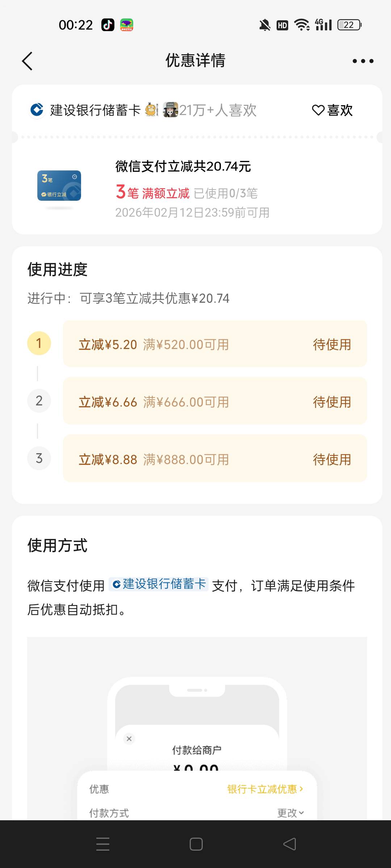The width and height of the screenshot is (391, 868).
Task: Tap step number 3 progress marker
Action: tap(39, 458)
